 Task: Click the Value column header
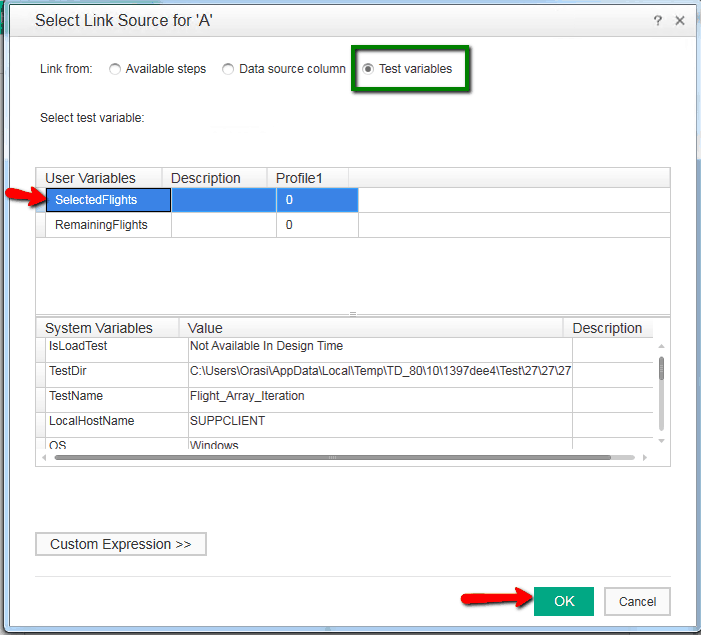(371, 328)
